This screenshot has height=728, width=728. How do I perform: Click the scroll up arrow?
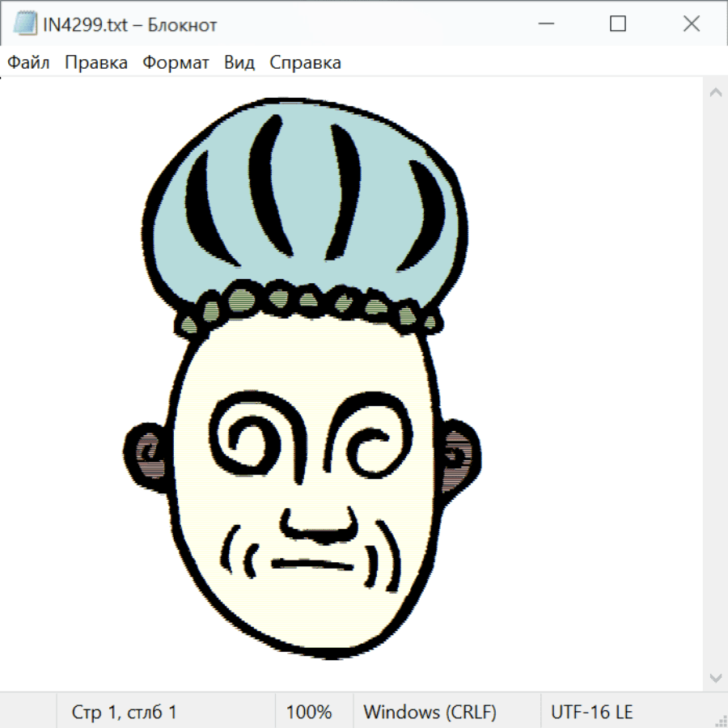pos(715,93)
